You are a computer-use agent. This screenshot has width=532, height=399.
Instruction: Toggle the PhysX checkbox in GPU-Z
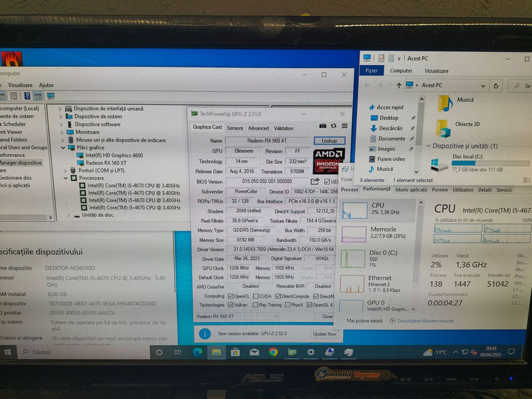click(287, 305)
